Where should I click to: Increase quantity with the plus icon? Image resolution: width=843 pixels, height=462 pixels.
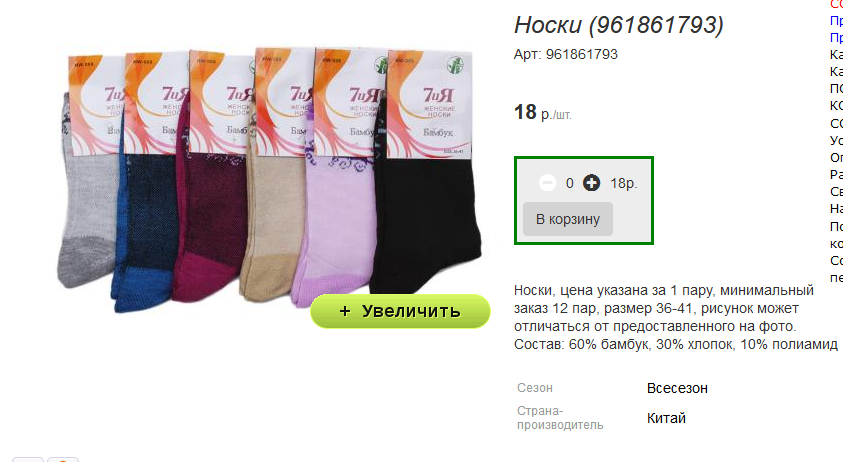point(591,183)
